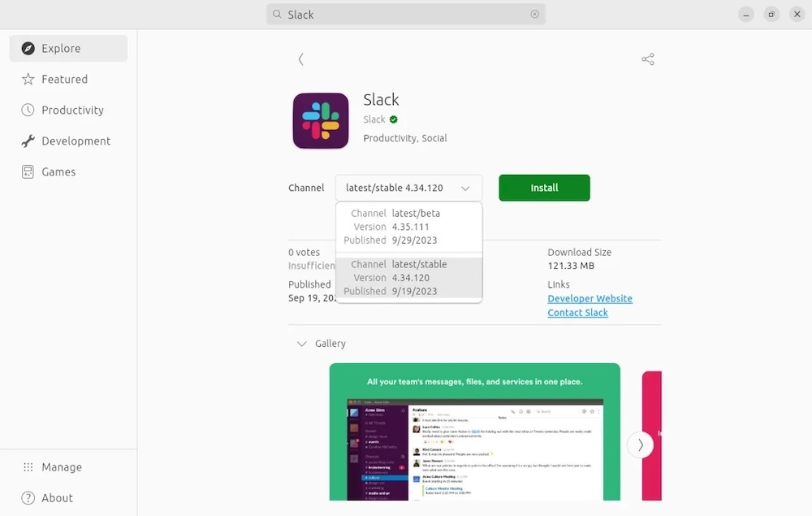
Task: Restore the software window size
Action: (771, 14)
